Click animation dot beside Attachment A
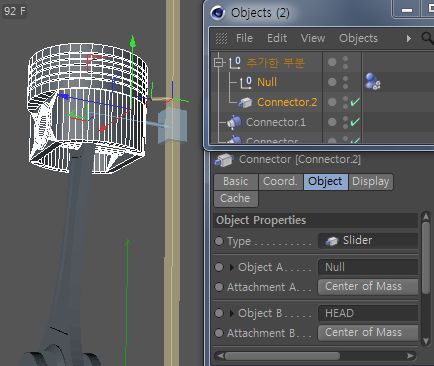This screenshot has width=434, height=366. point(219,287)
